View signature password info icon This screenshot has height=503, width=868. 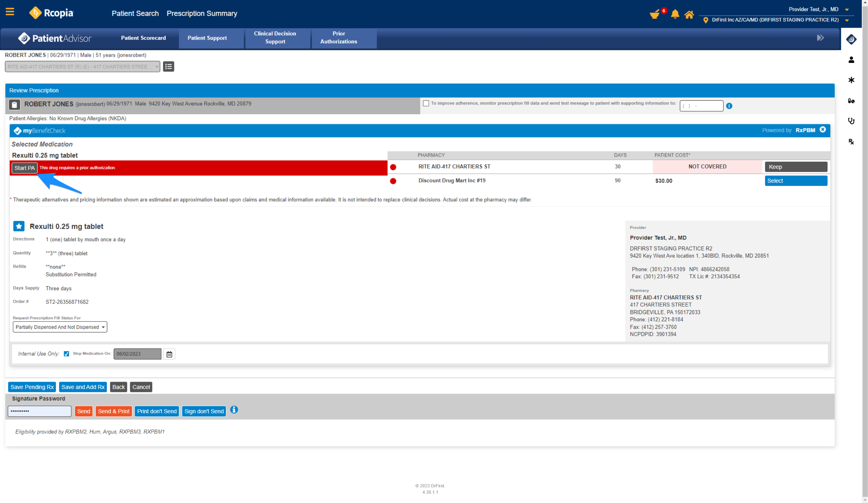click(234, 410)
